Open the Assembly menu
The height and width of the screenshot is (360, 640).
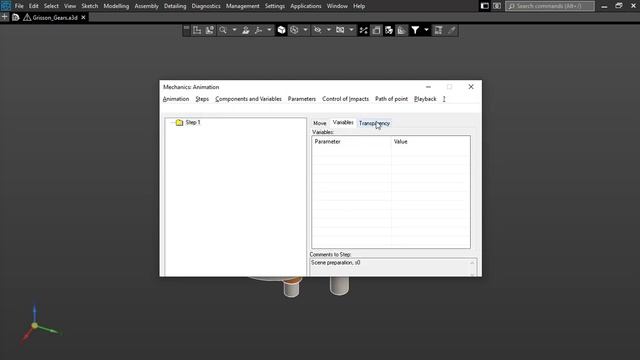[146, 6]
